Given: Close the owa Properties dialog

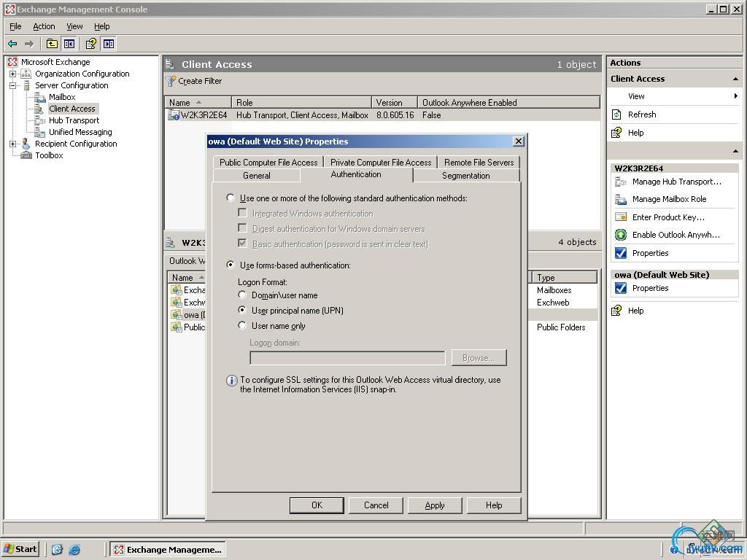Looking at the screenshot, I should 519,141.
